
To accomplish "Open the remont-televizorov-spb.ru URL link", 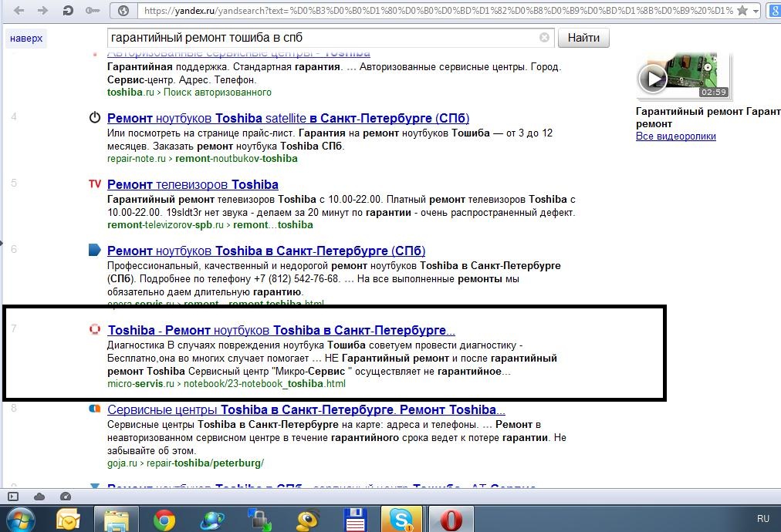I will click(210, 225).
